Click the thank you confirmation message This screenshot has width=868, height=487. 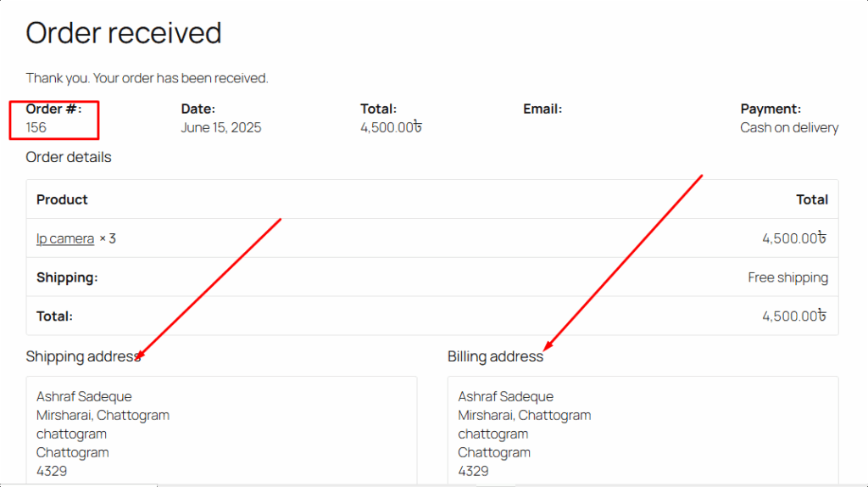147,78
